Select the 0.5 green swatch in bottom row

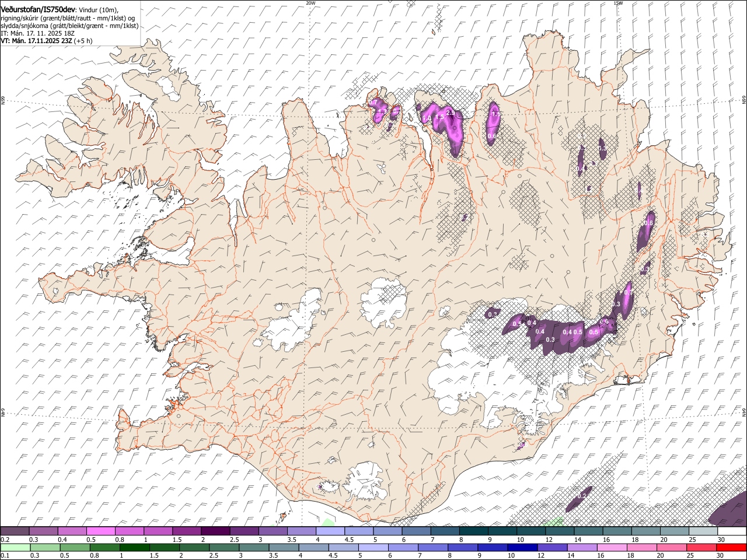pos(75,548)
